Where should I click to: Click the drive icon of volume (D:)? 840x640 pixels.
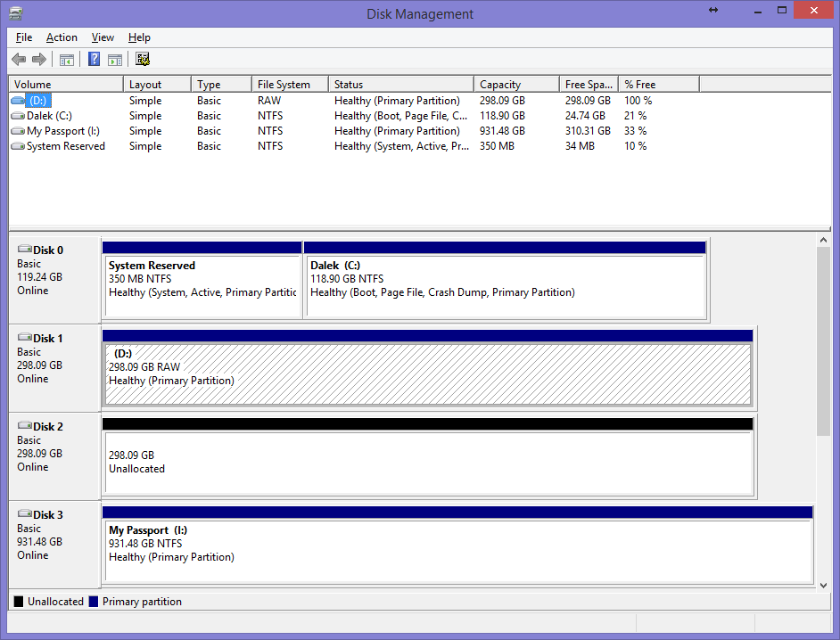coord(18,100)
